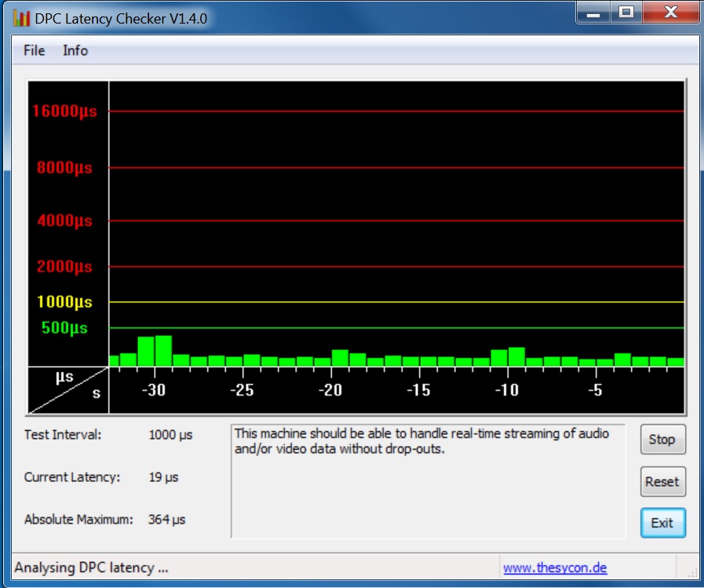Click the Current Latency value 19 µs
Viewport: 704px width, 588px height.
click(x=163, y=477)
